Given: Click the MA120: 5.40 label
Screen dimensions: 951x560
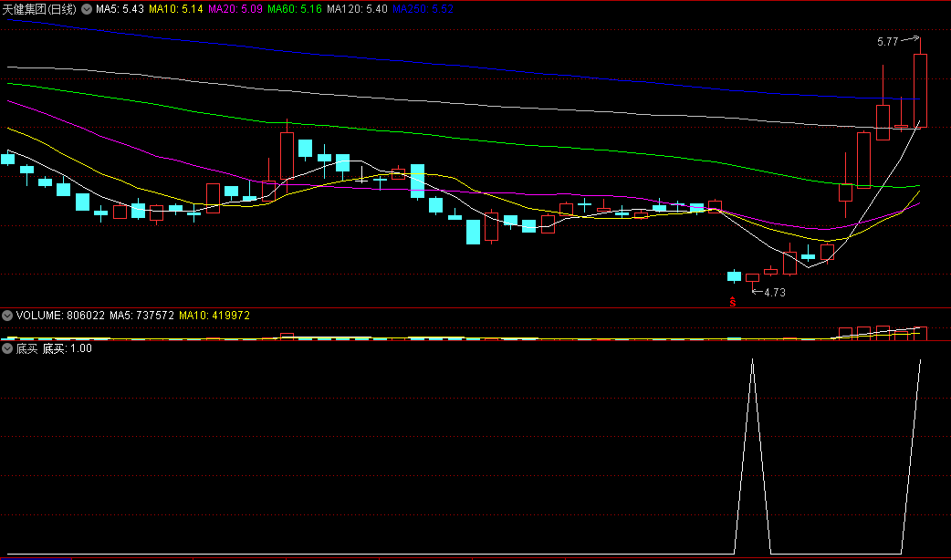Looking at the screenshot, I should (x=357, y=9).
